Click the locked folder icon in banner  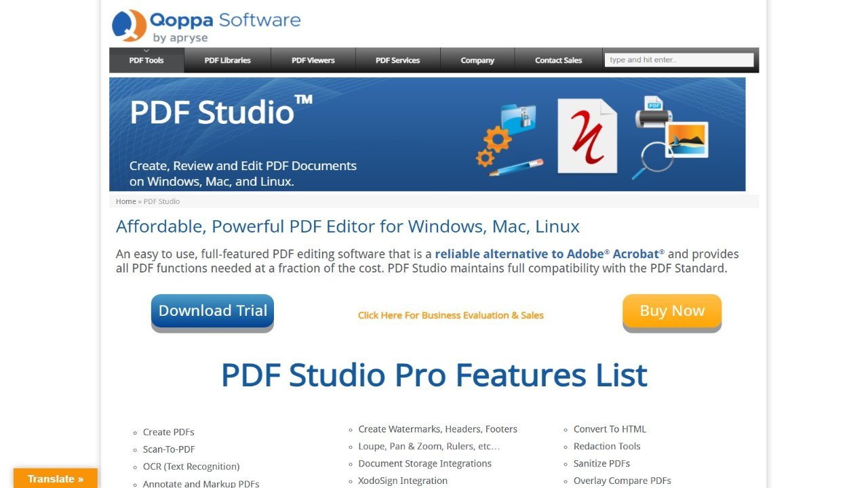[x=519, y=119]
